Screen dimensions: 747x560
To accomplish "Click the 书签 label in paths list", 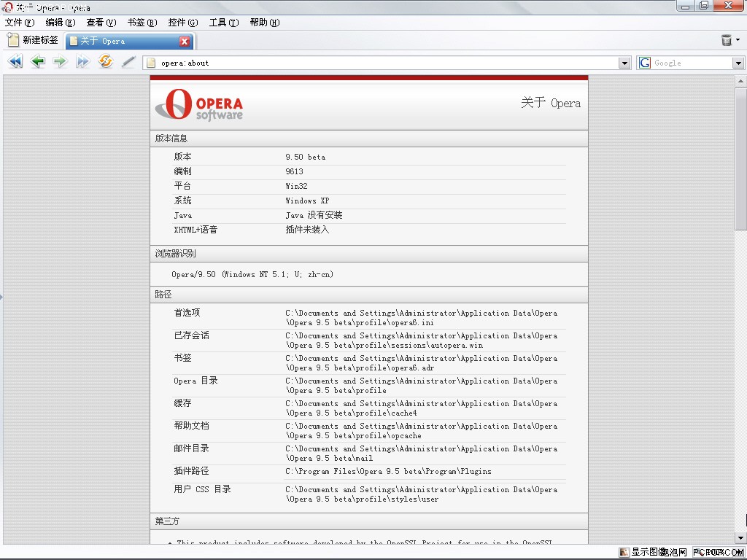I will [183, 357].
